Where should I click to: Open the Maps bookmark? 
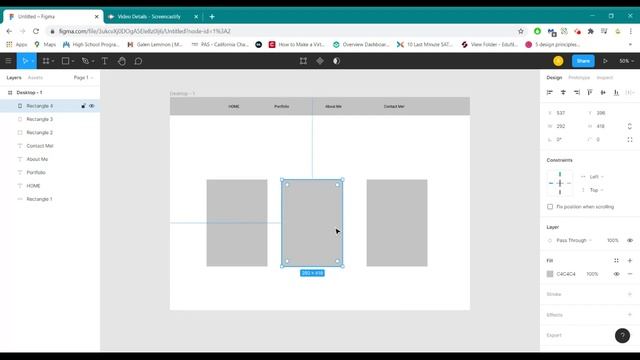pos(45,44)
